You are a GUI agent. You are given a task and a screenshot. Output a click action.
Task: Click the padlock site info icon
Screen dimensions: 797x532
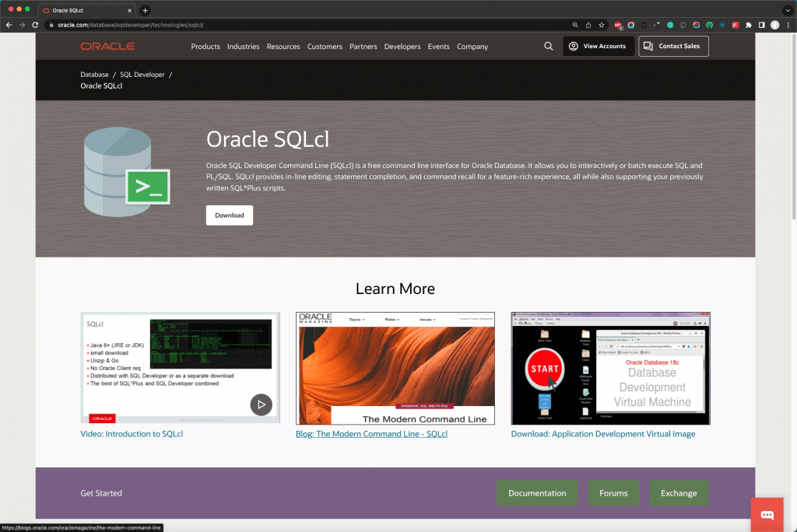(x=51, y=25)
